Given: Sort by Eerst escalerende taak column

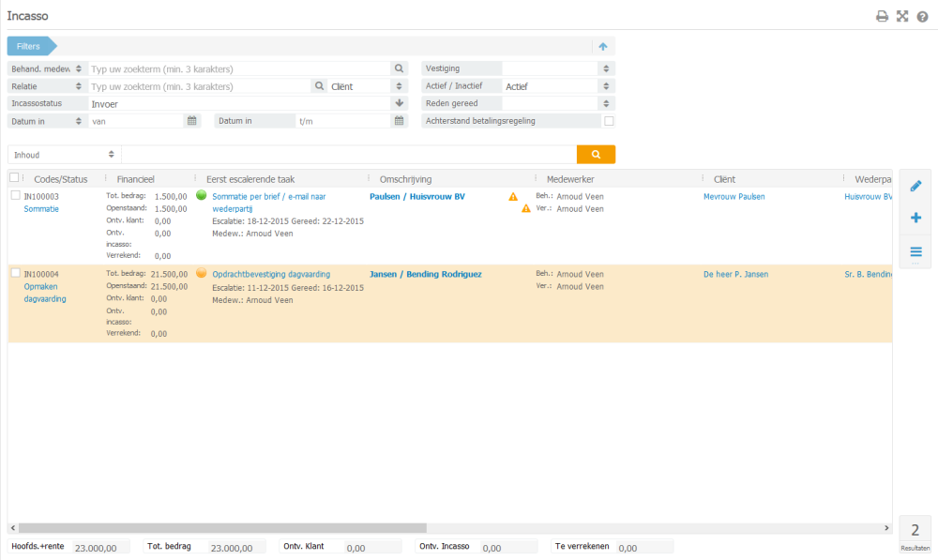Looking at the screenshot, I should click(x=250, y=179).
